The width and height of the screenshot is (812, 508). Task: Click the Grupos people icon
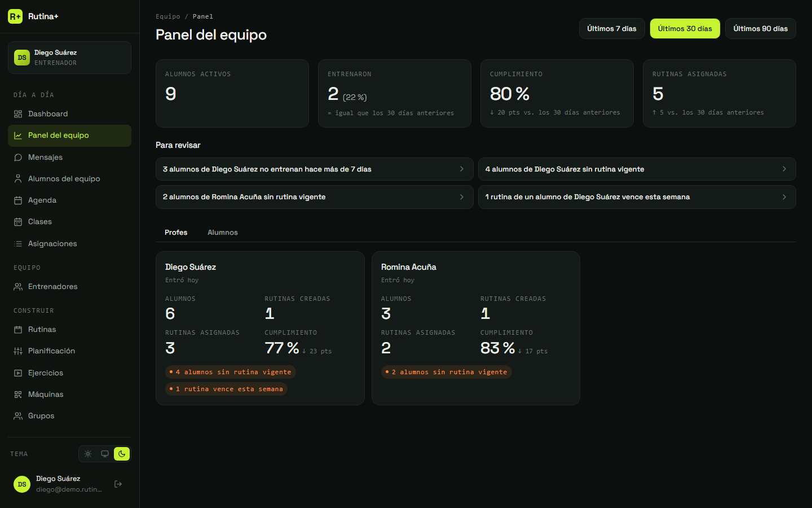(x=18, y=416)
